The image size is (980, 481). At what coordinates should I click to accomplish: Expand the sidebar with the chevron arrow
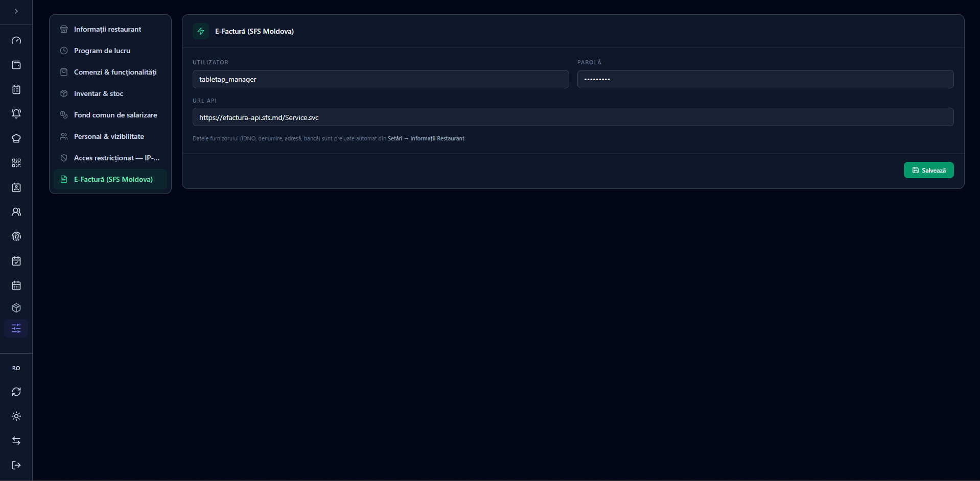(16, 11)
